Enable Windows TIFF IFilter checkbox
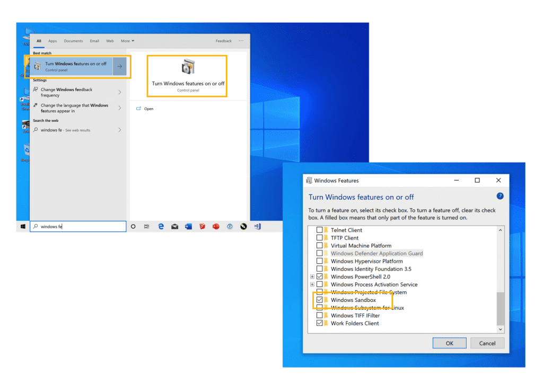Screen dimensions: 543x392 [319, 315]
